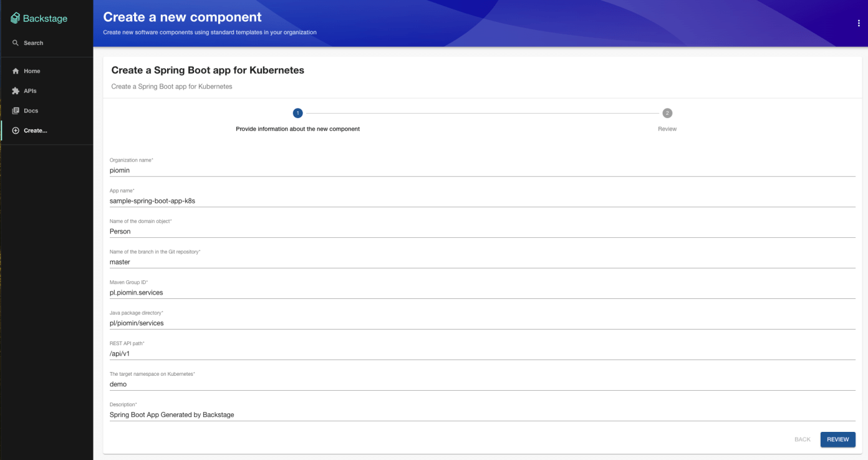Focus the Organization name field with piomin

click(482, 170)
